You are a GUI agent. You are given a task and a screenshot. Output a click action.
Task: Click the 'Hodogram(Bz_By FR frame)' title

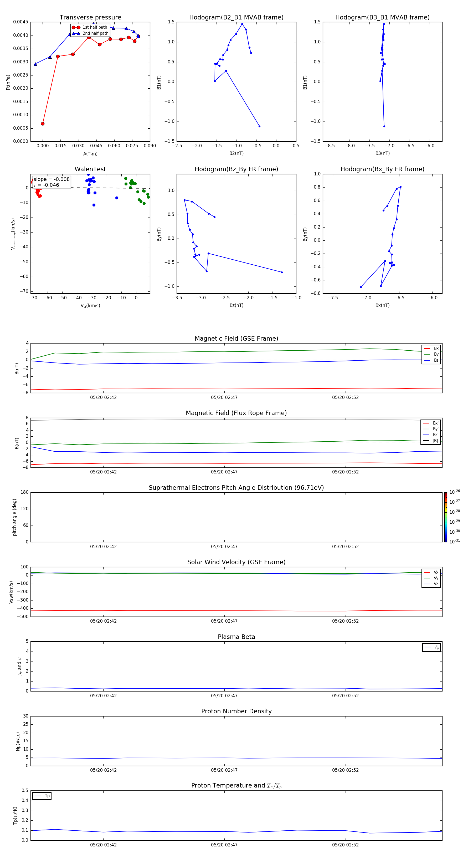236,169
